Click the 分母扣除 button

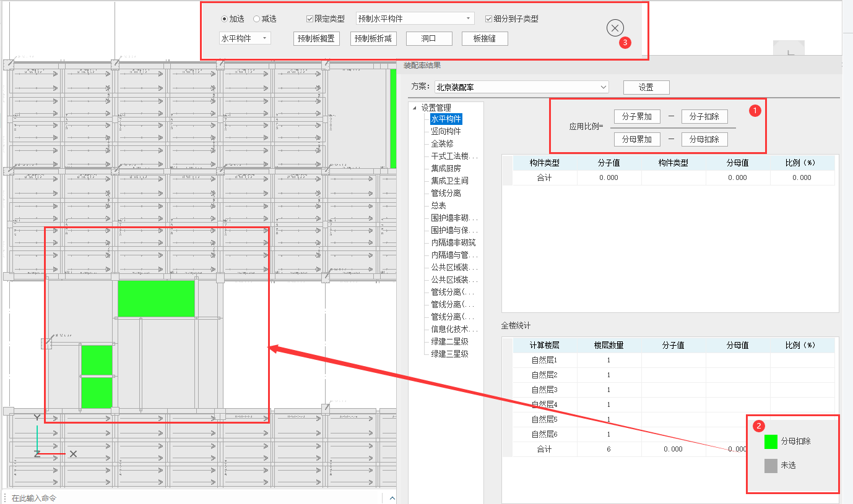click(704, 139)
